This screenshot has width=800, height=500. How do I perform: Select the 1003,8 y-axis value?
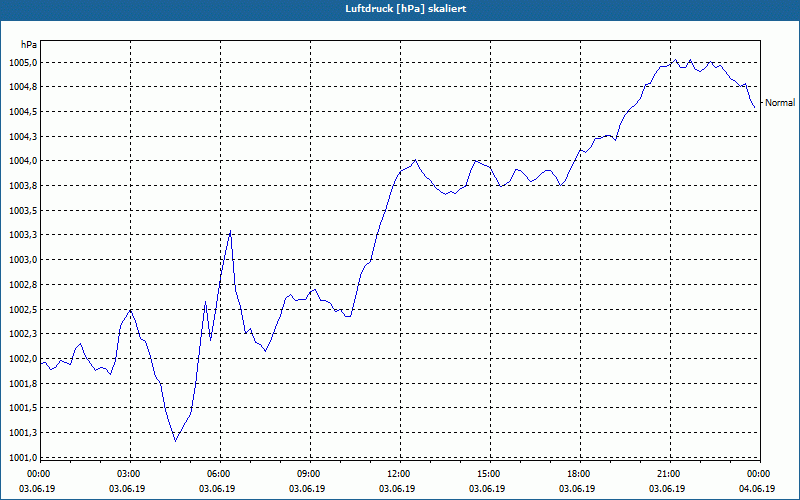(23, 186)
